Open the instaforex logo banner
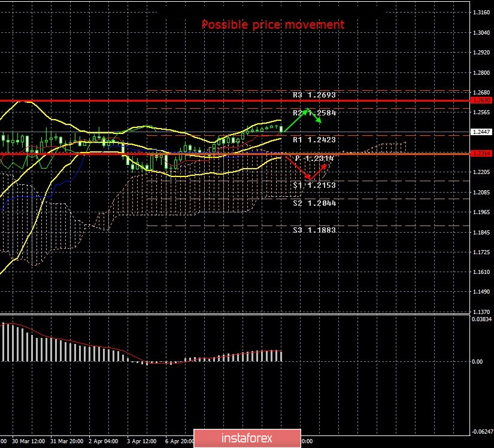494x448 pixels. coord(247,438)
